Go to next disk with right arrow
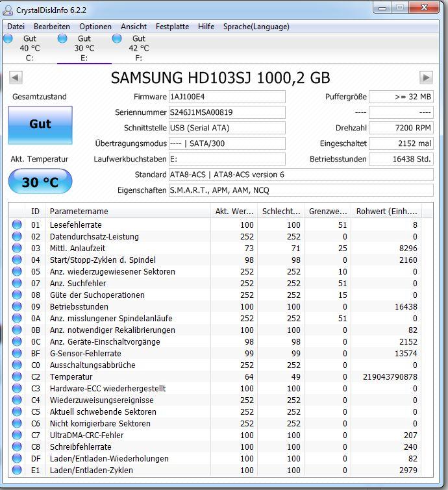 [426, 77]
